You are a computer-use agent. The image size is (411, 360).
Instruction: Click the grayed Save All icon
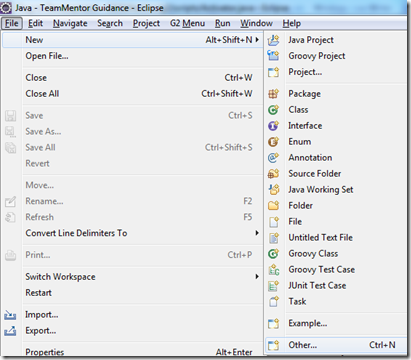(x=10, y=148)
